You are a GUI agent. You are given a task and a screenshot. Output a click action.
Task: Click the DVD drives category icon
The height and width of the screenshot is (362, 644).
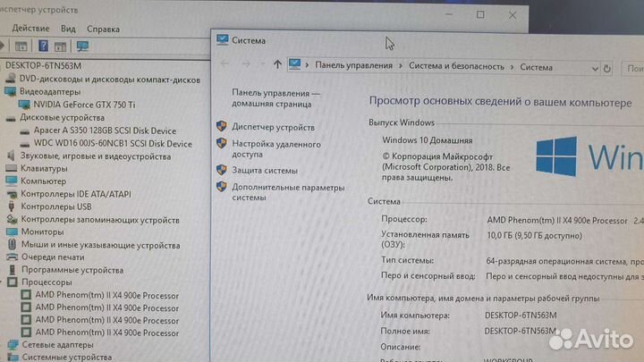pos(11,79)
